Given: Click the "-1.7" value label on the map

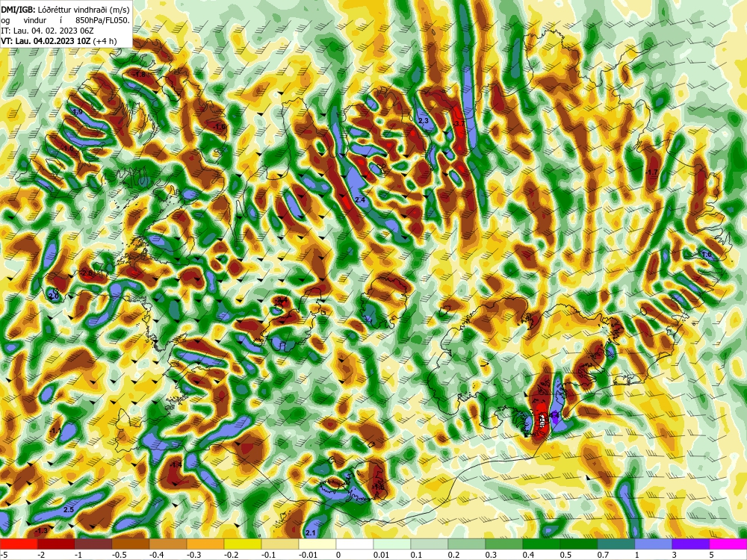Looking at the screenshot, I should click(x=651, y=172).
